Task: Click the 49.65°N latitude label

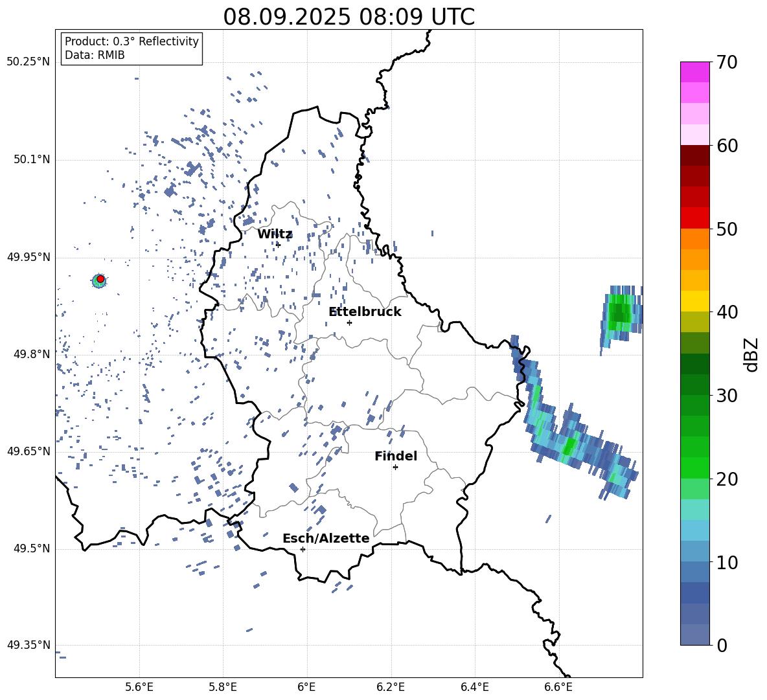Action: [29, 451]
